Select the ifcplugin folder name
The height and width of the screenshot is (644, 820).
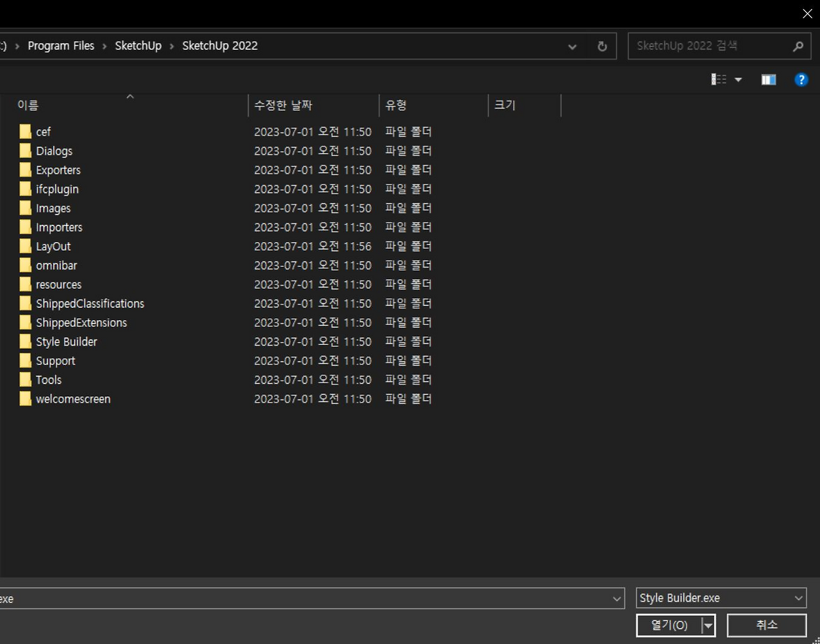tap(57, 189)
